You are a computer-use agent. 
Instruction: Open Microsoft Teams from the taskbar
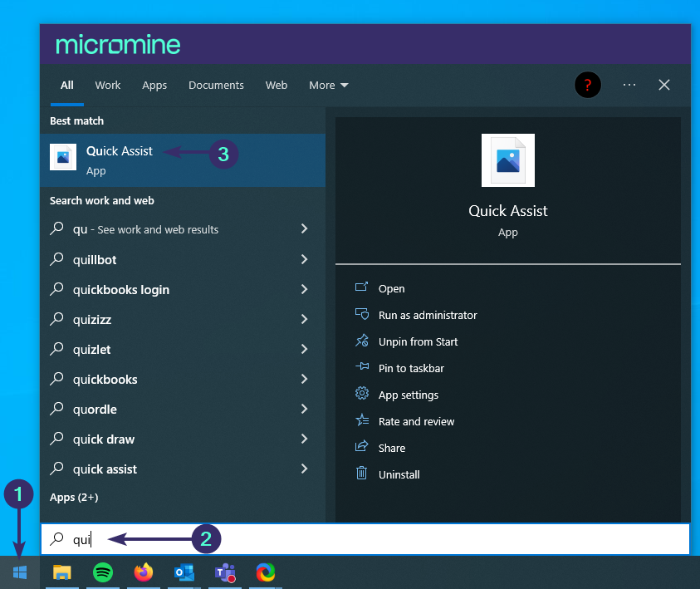(x=224, y=573)
